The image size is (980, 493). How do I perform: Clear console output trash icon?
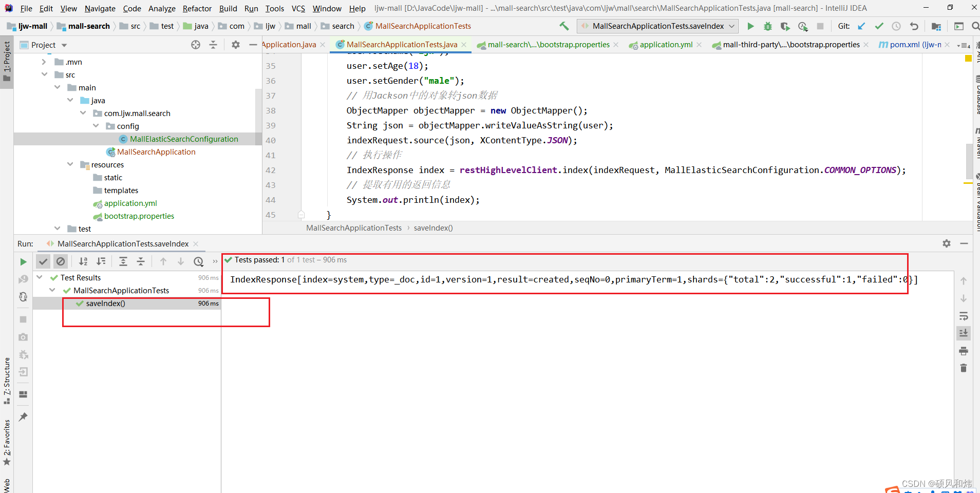click(964, 368)
